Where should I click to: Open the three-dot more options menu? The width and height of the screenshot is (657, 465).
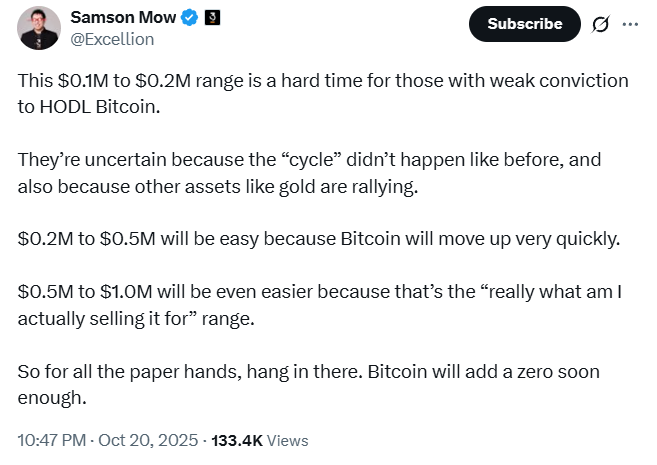pos(630,24)
